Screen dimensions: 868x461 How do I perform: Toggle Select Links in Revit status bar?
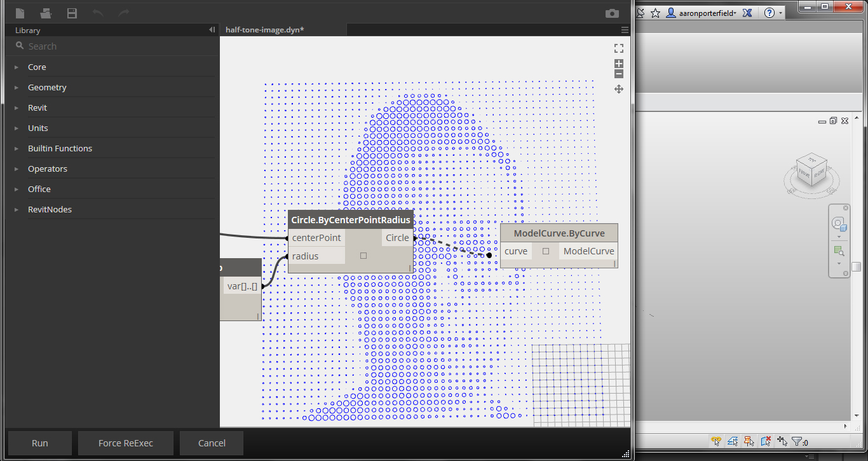(716, 441)
